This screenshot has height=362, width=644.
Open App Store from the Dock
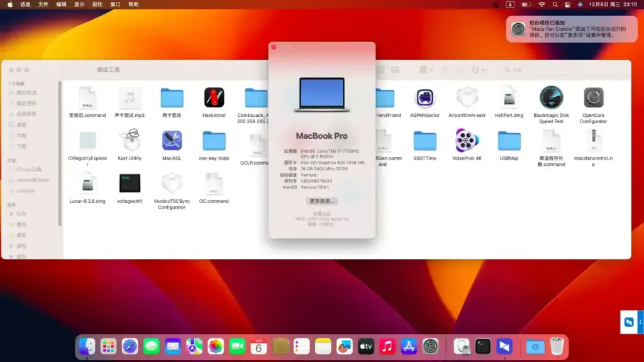point(409,347)
